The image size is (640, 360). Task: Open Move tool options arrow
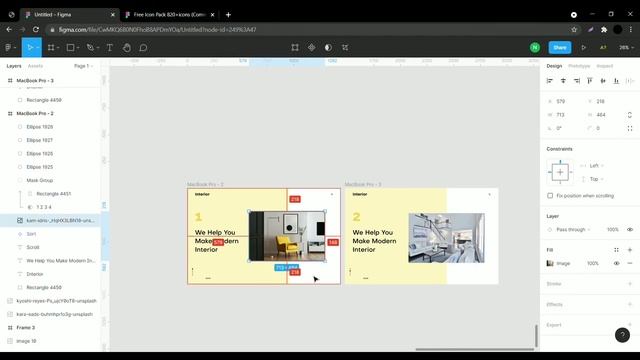coord(37,48)
